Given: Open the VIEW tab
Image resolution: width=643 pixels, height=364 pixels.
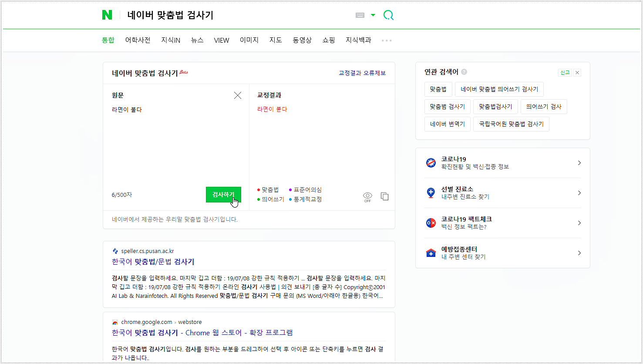Looking at the screenshot, I should tap(222, 40).
